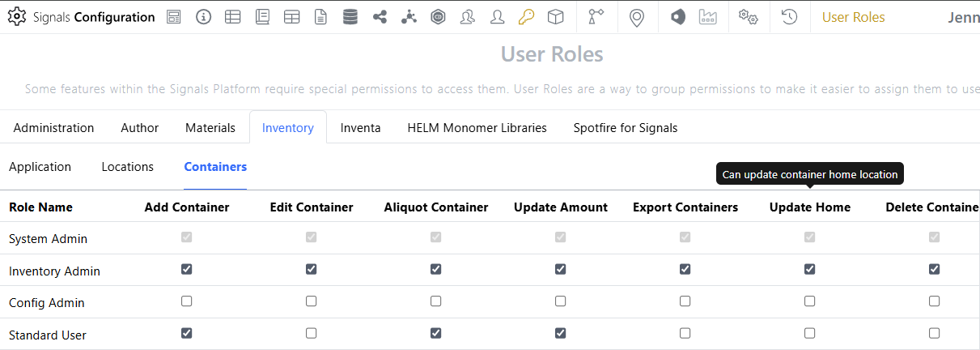The width and height of the screenshot is (980, 350).
Task: Uncheck Export Containers for Inventory Admin
Action: click(685, 269)
